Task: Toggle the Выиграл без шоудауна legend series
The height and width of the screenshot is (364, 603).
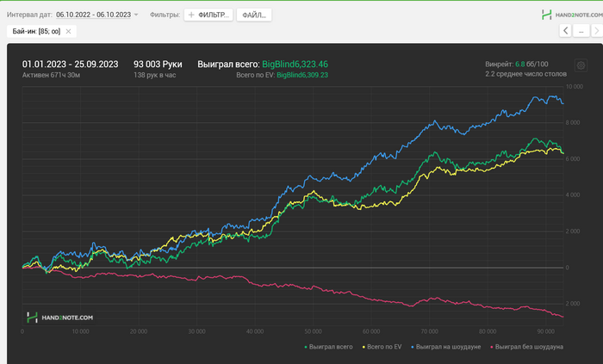Action: click(526, 347)
